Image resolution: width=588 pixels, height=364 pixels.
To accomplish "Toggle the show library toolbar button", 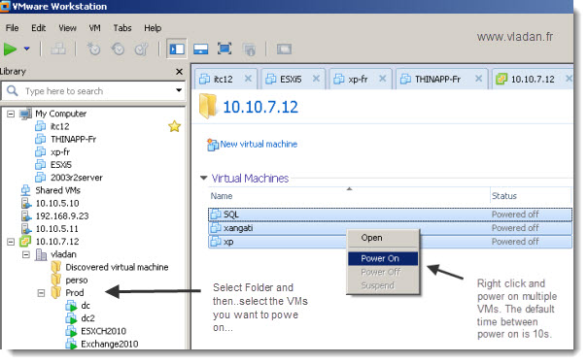I will point(177,50).
